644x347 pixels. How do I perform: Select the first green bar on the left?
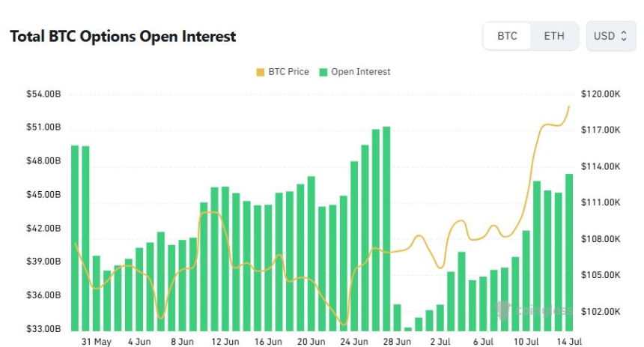point(75,236)
